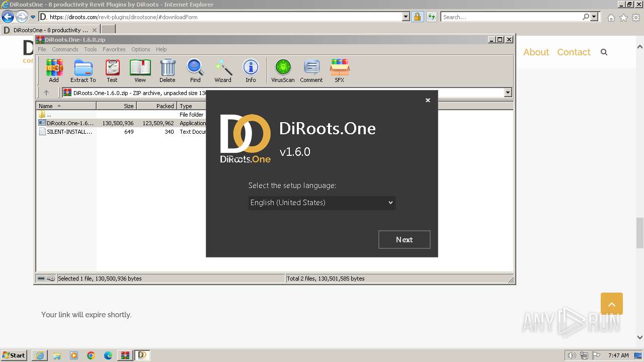Click Internet Explorer forward arrow
This screenshot has width=644, height=362.
coord(22,17)
